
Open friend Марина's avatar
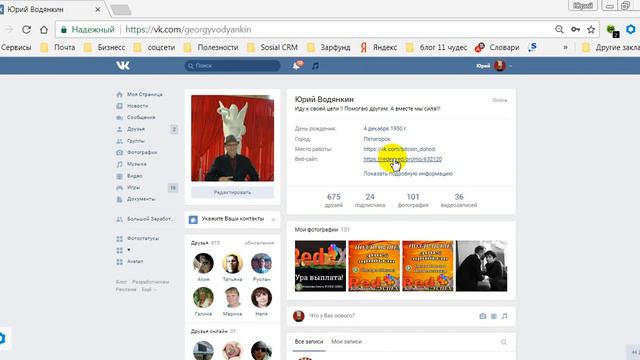click(x=232, y=298)
